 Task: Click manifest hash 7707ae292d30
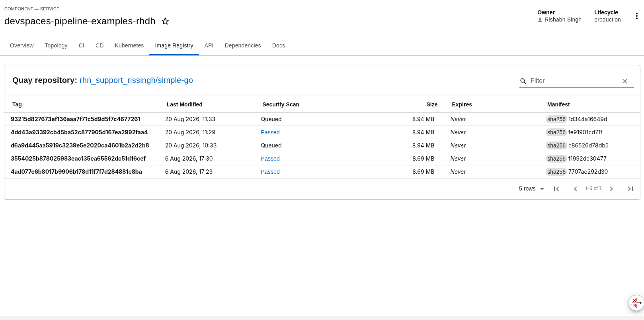(x=588, y=172)
